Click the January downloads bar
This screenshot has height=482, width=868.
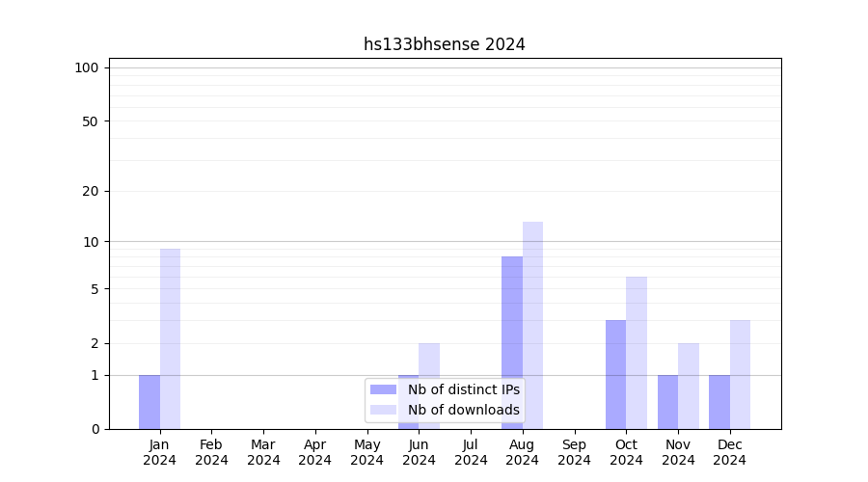click(170, 338)
